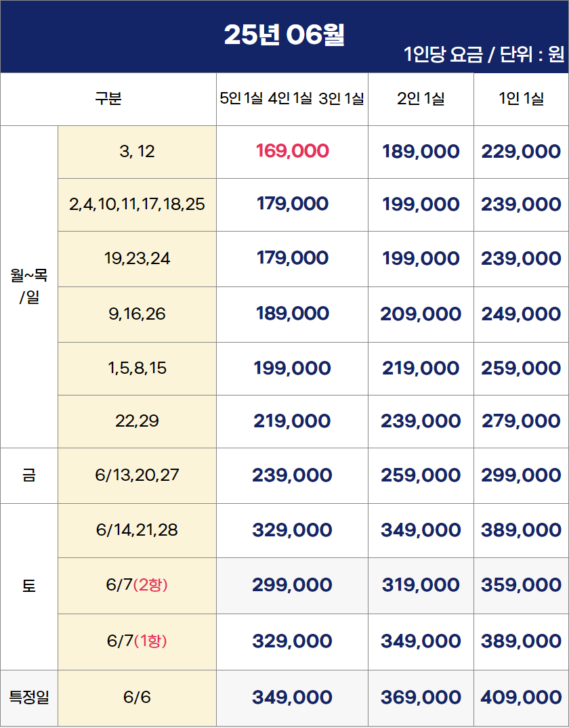Click the red 169,000 price
Screen dimensions: 569x728
point(292,152)
